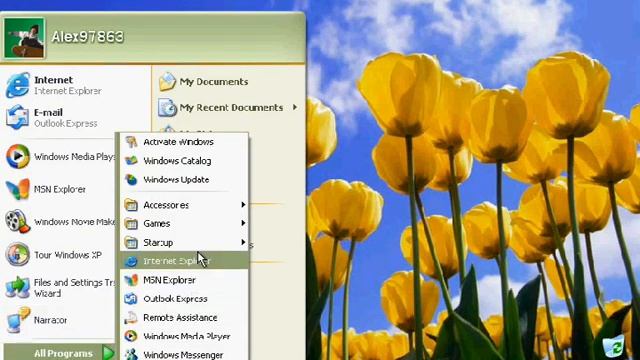Click the Narrator label in left column
The width and height of the screenshot is (640, 360).
pyautogui.click(x=51, y=320)
